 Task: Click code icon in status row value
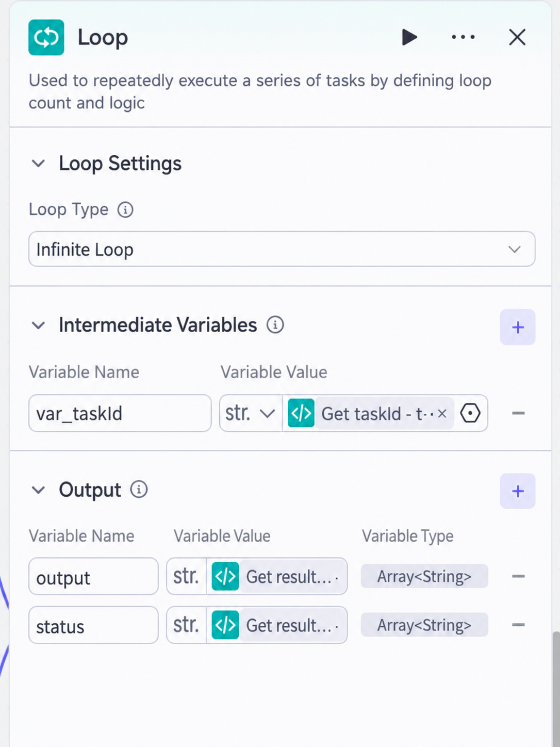coord(225,625)
